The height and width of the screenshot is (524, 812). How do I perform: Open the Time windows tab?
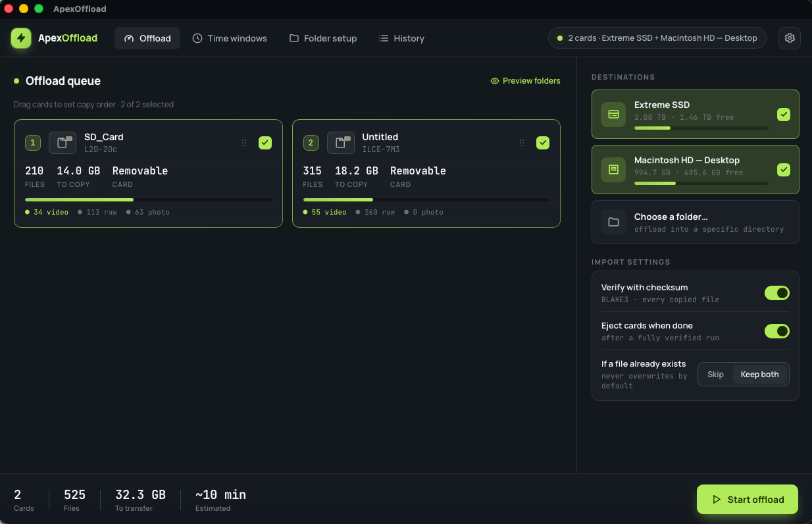point(230,38)
